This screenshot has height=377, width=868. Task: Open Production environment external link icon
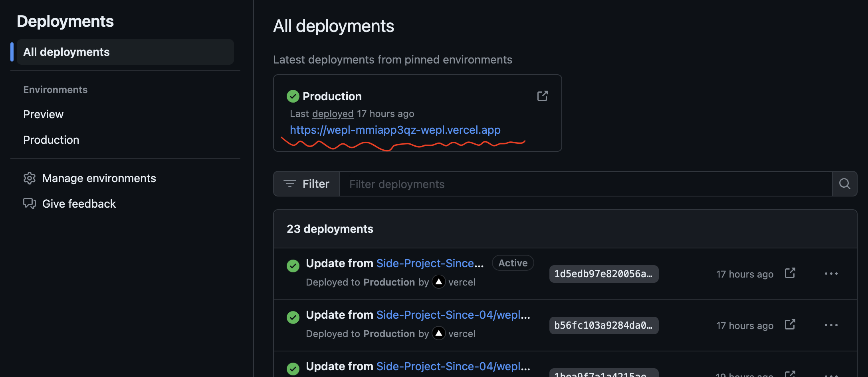[x=542, y=96]
